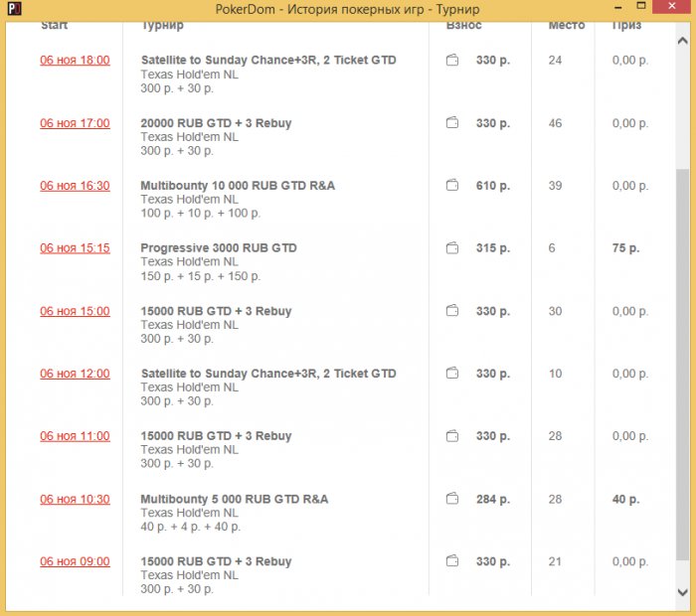This screenshot has width=696, height=616.
Task: Minimize the PokerDom history window
Action: pyautogui.click(x=617, y=7)
